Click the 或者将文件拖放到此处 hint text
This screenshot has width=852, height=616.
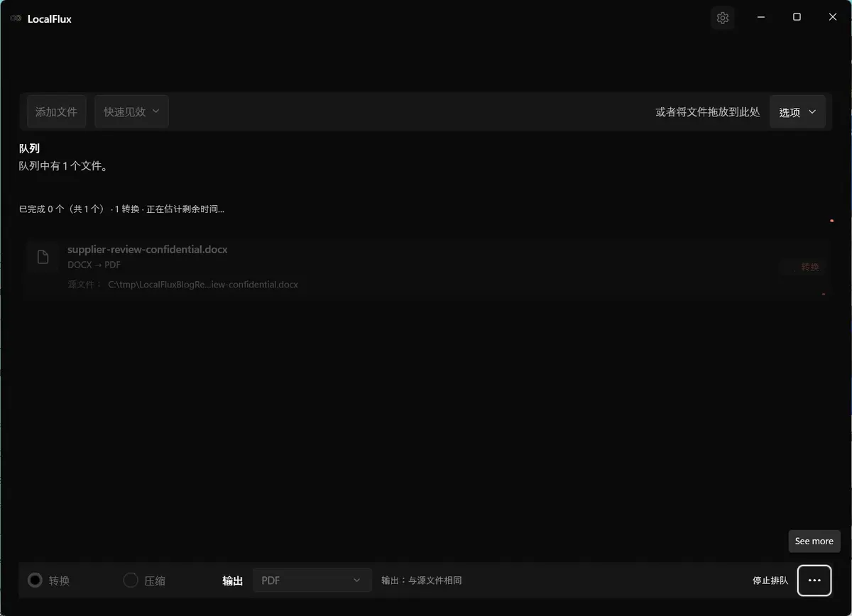click(708, 112)
